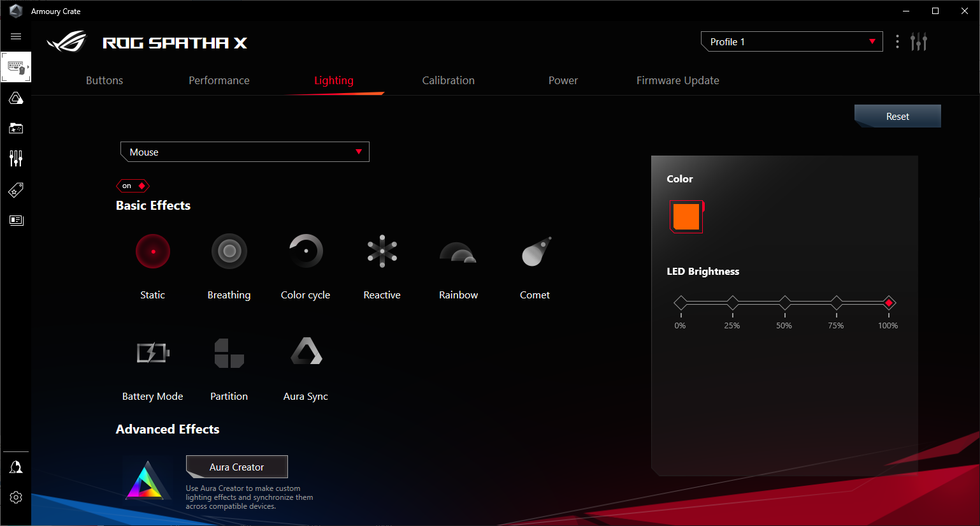
Task: Click the Armoury Crate title bar icon
Action: 16,11
